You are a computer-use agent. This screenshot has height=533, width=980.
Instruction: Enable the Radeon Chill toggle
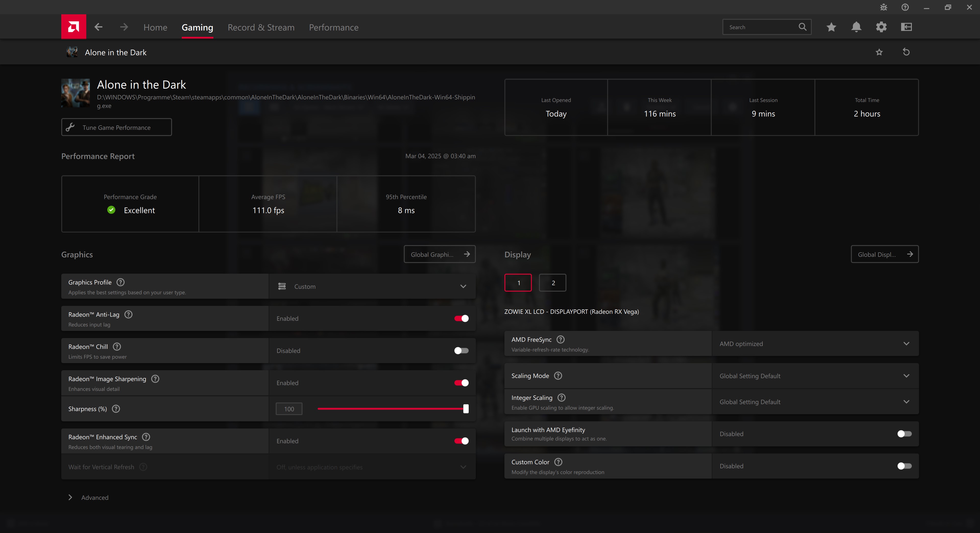point(461,351)
